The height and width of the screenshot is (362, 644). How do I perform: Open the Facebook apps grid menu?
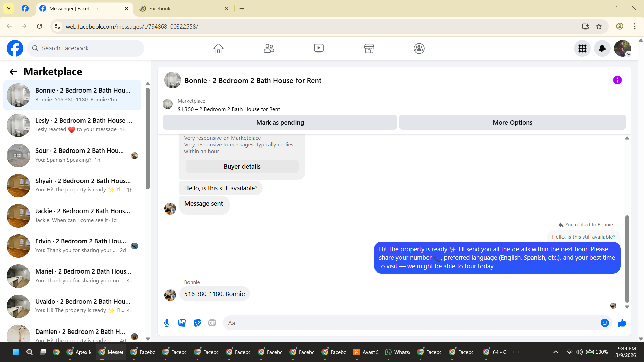point(582,48)
